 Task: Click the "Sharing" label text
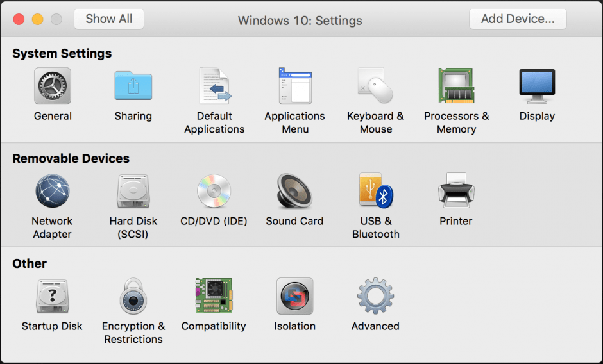click(x=133, y=116)
